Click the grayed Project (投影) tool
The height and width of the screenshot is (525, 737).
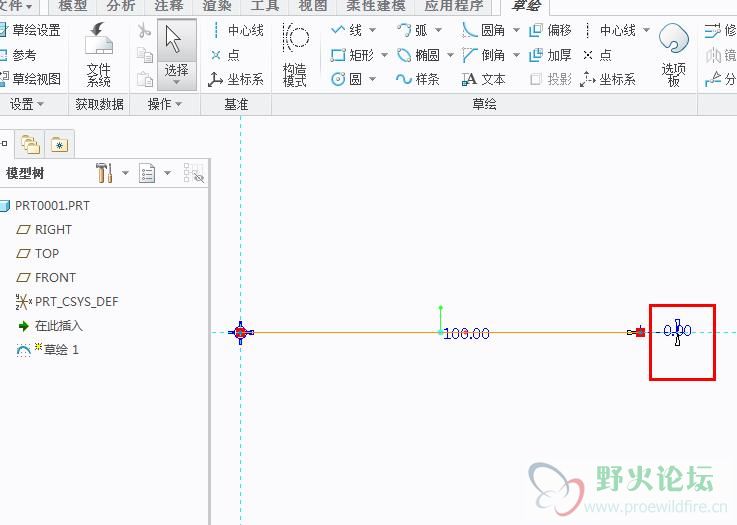point(550,79)
